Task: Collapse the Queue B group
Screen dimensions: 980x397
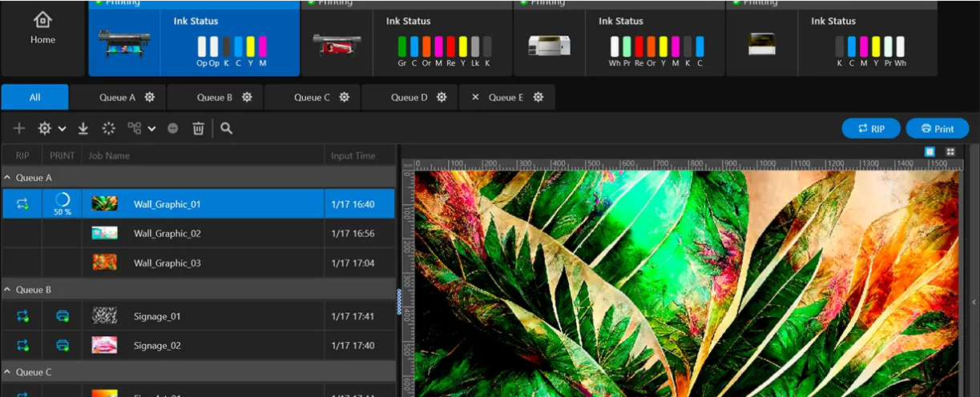Action: tap(8, 290)
